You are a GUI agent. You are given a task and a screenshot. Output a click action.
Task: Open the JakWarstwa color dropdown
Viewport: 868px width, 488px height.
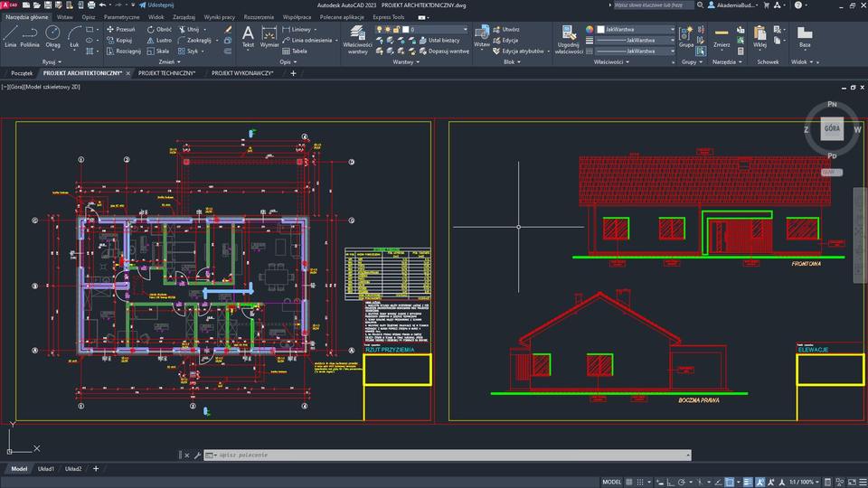pos(635,29)
